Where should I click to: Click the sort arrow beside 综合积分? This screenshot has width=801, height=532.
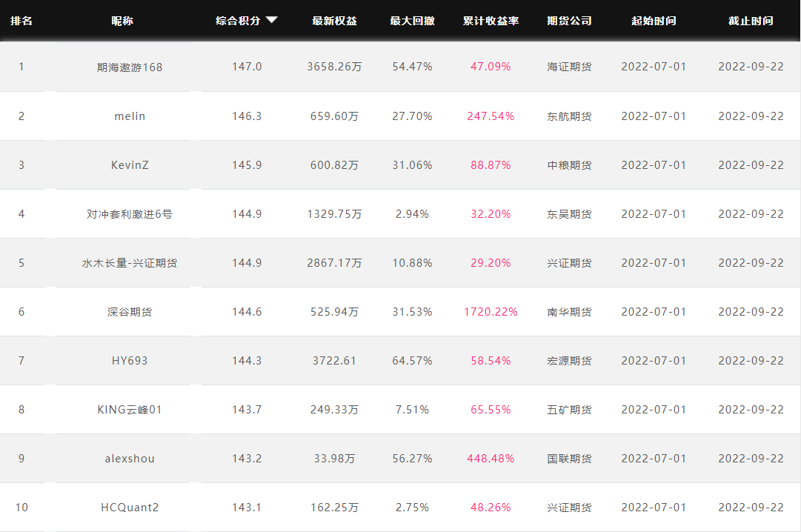click(272, 20)
